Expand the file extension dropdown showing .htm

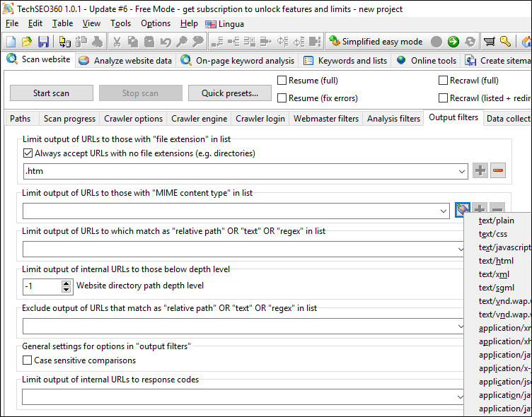pos(461,170)
